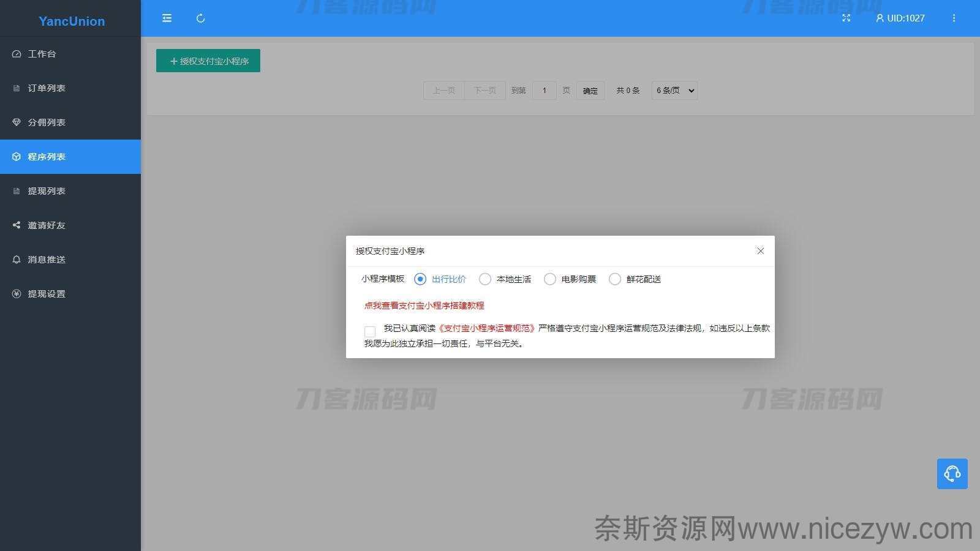Click the UID:1027 user label

(906, 18)
